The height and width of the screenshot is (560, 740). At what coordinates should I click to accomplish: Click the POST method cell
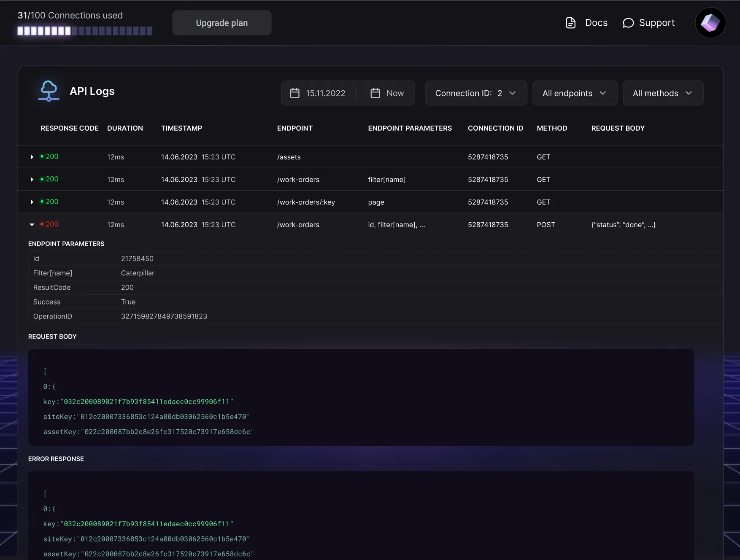(546, 225)
